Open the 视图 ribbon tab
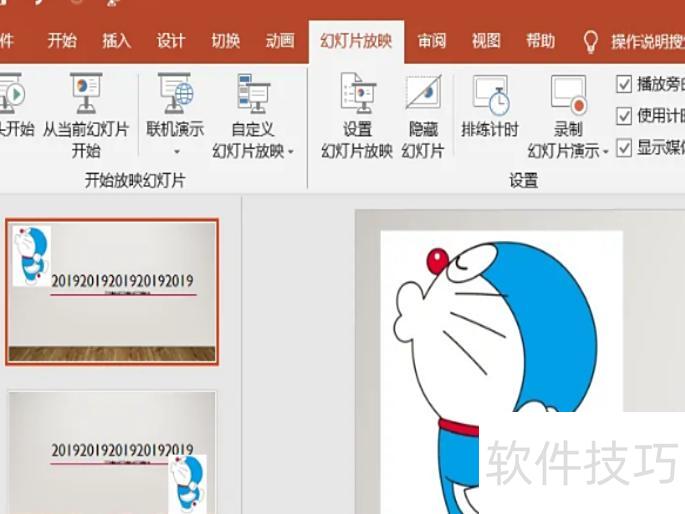 click(x=486, y=41)
